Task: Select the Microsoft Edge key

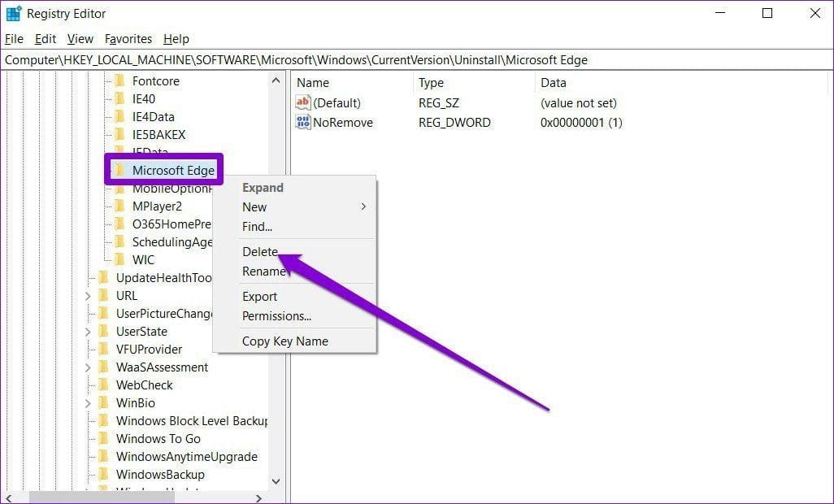Action: [173, 170]
